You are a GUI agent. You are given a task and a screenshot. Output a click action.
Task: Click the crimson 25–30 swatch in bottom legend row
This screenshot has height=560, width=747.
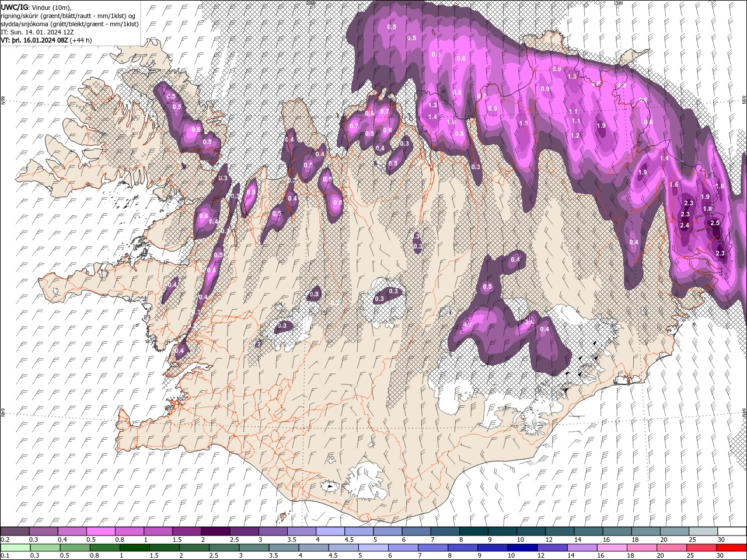point(700,548)
